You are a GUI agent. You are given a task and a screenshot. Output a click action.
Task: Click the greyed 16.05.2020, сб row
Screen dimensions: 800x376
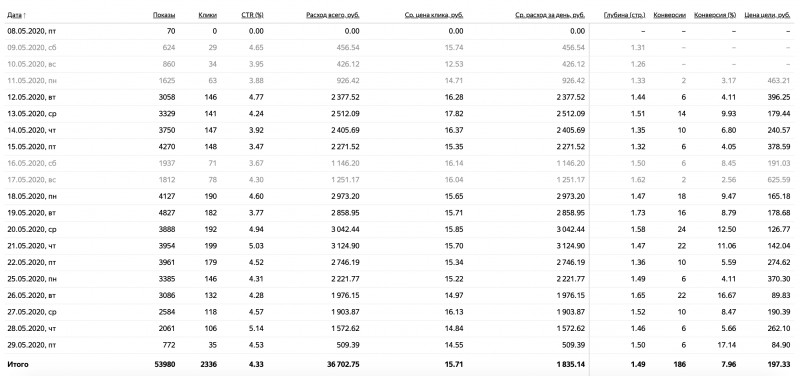click(x=400, y=163)
